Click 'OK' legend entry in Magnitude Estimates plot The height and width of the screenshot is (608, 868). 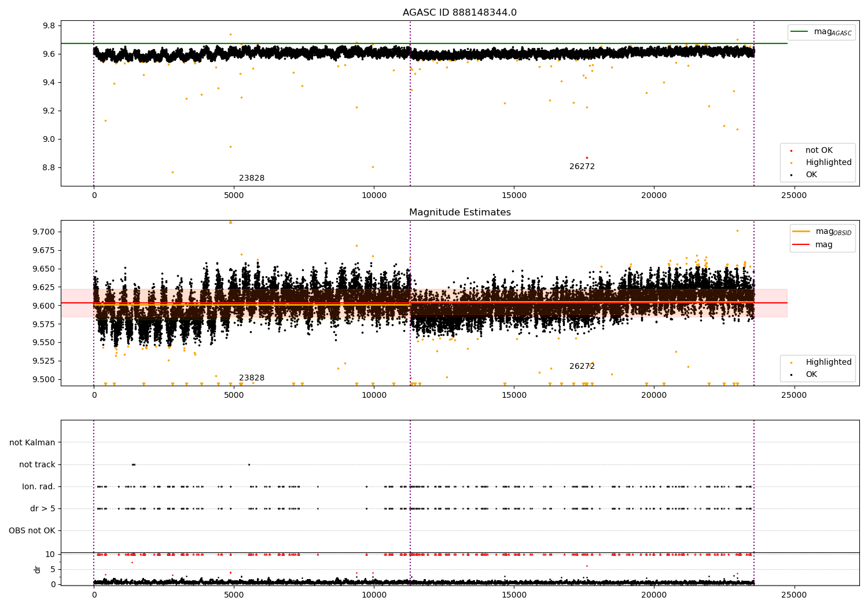click(x=811, y=375)
